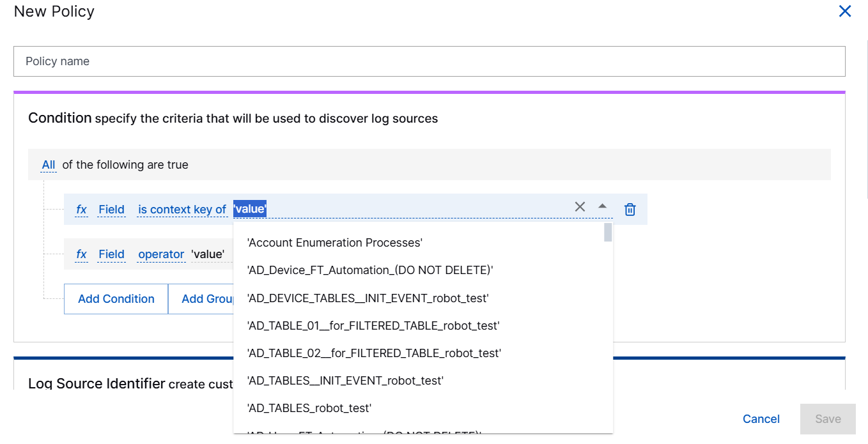868x444 pixels.
Task: Click 'value' in the operator row
Action: coord(208,254)
